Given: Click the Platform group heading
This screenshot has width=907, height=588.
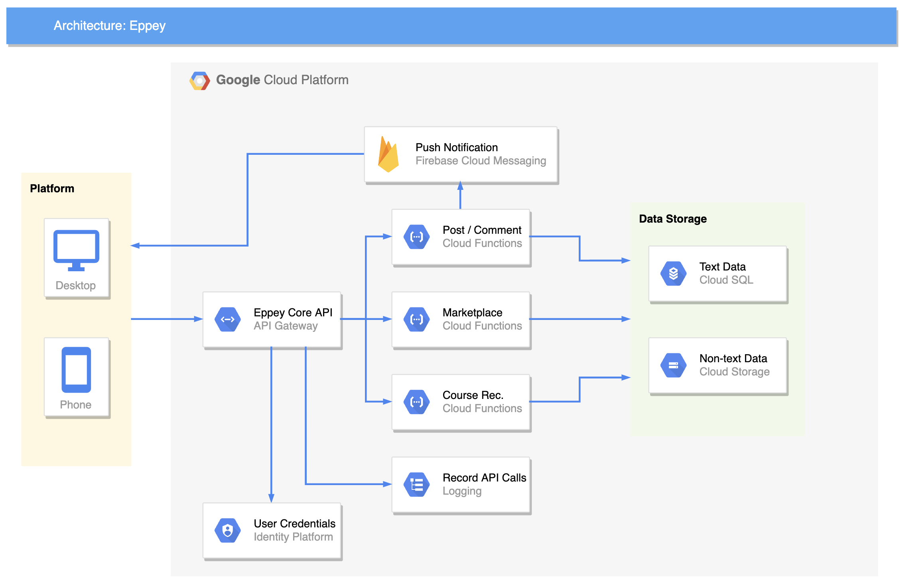Looking at the screenshot, I should 52,188.
